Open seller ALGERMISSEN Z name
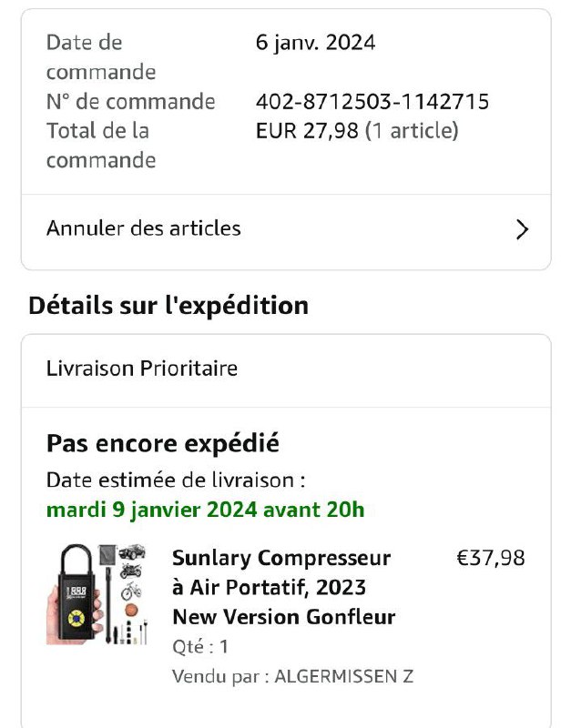Screen dimensions: 571x728 point(343,676)
